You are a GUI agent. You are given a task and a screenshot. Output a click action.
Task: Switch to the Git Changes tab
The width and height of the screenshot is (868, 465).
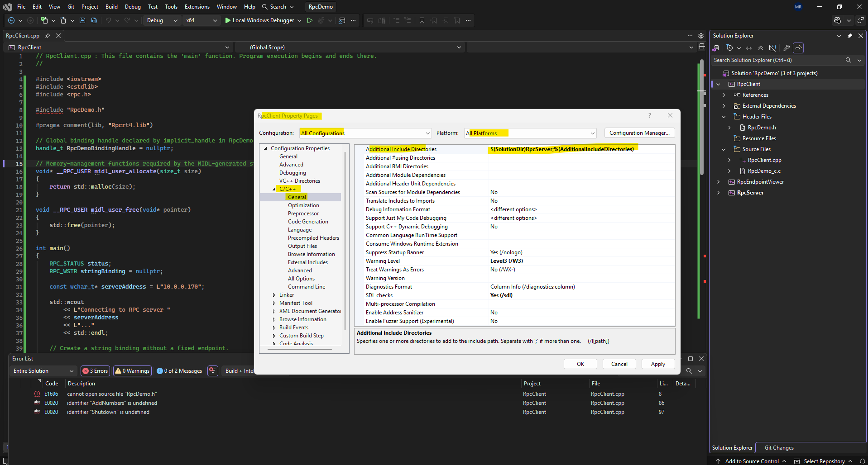(x=779, y=448)
